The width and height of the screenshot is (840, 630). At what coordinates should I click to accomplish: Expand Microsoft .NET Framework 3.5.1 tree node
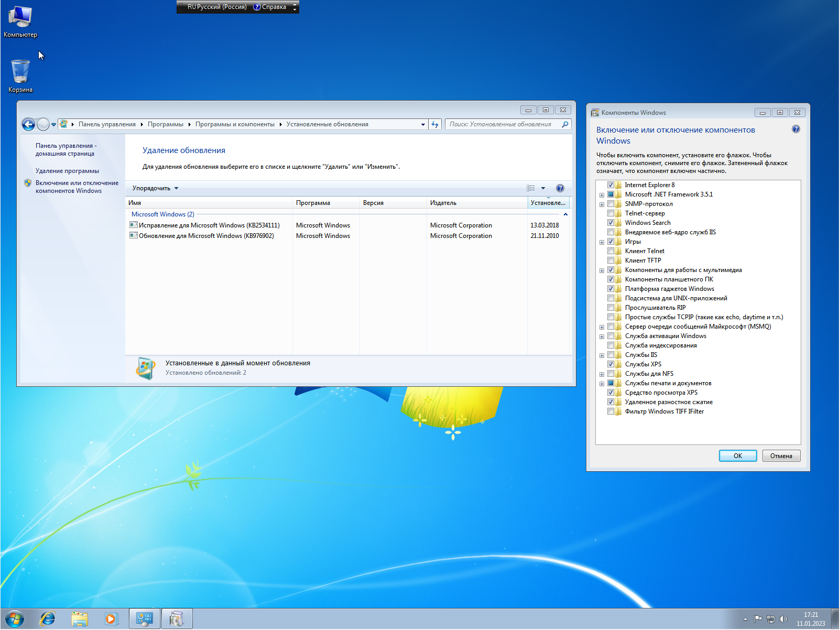pyautogui.click(x=602, y=195)
